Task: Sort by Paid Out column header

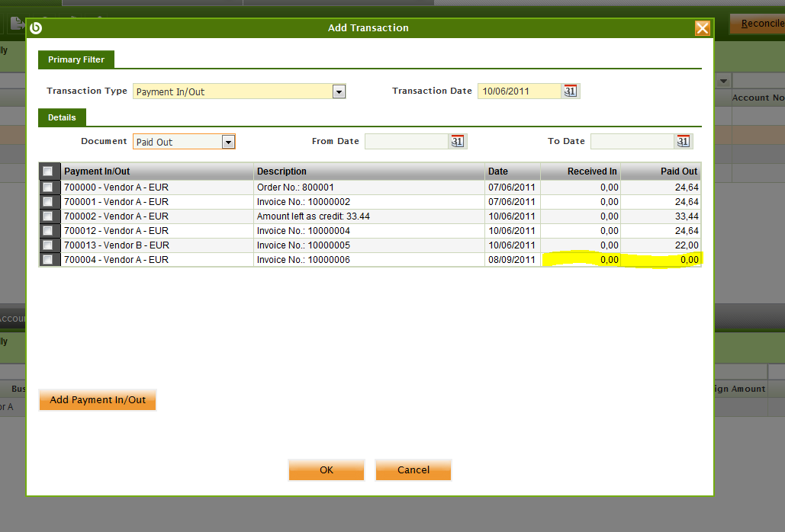Action: tap(661, 171)
